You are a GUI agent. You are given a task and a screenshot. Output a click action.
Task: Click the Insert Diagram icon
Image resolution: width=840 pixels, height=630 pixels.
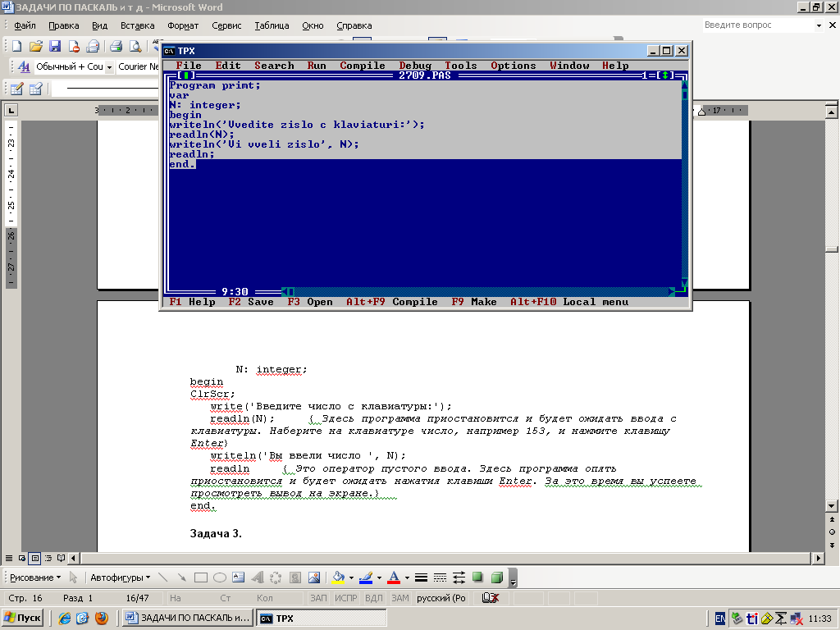coord(276,577)
